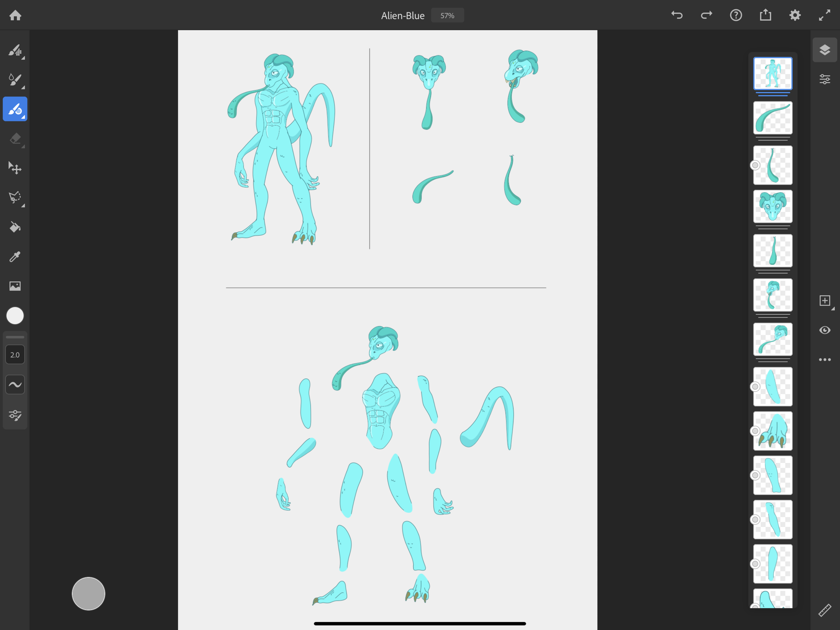Open the brush settings panel
840x630 pixels.
15,415
